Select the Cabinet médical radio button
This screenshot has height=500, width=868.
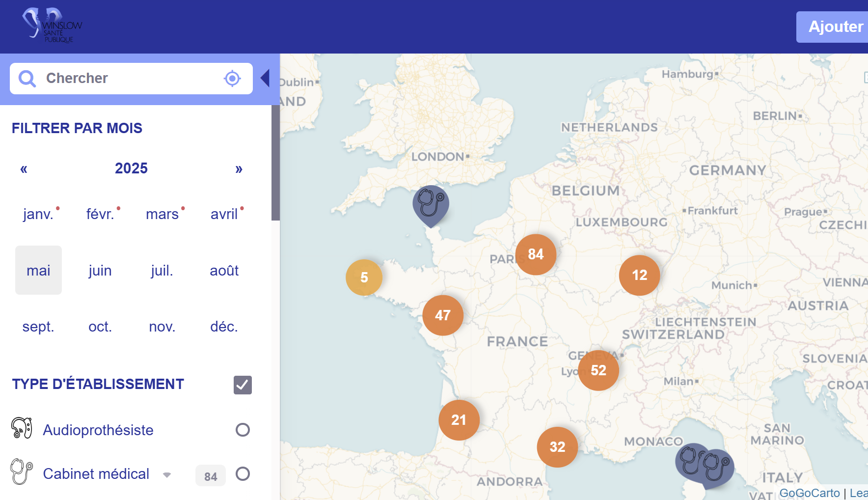coord(243,474)
